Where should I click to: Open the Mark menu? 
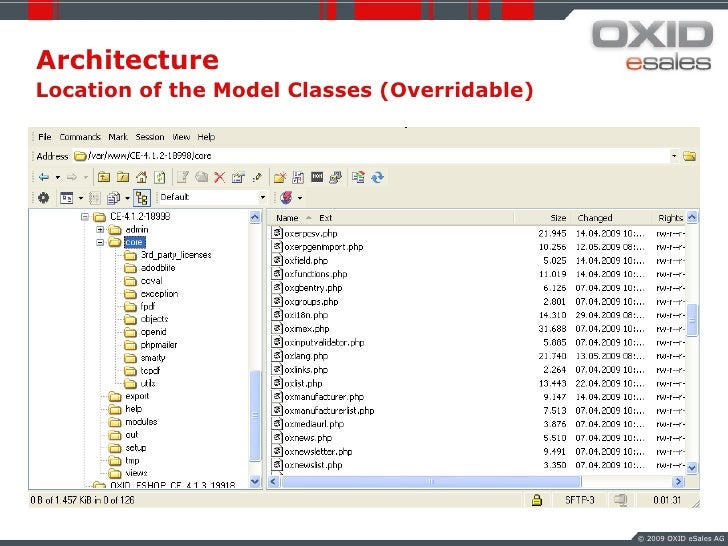(x=118, y=137)
